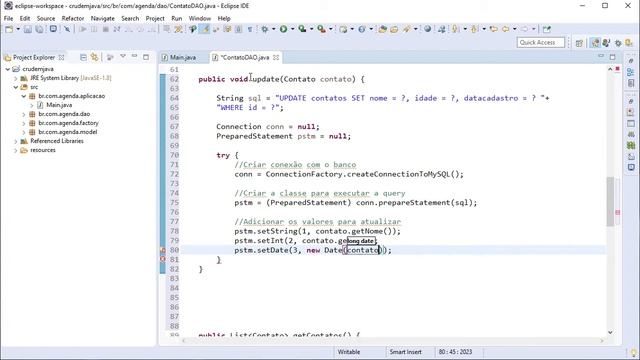Click the error marker on line 81
Image resolution: width=640 pixels, height=360 pixels.
click(x=162, y=259)
